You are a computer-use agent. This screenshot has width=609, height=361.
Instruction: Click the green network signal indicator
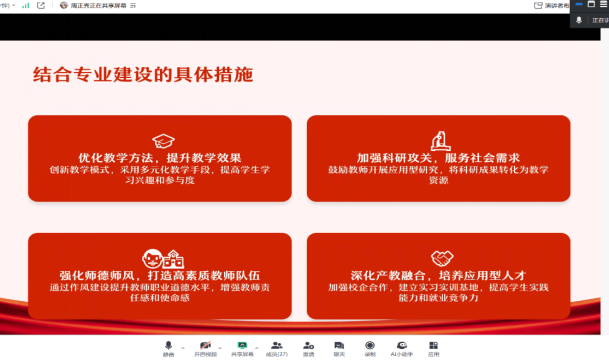coord(26,5)
